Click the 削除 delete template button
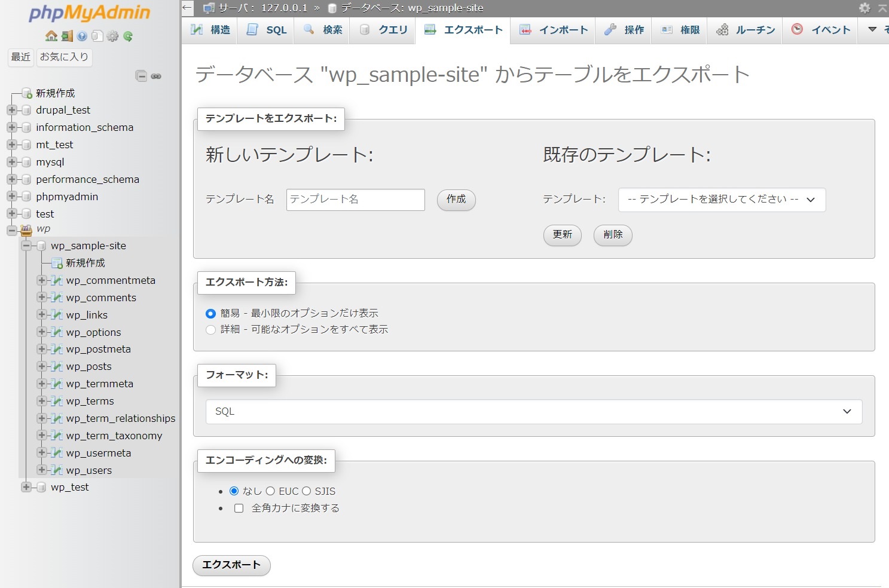 pyautogui.click(x=613, y=235)
